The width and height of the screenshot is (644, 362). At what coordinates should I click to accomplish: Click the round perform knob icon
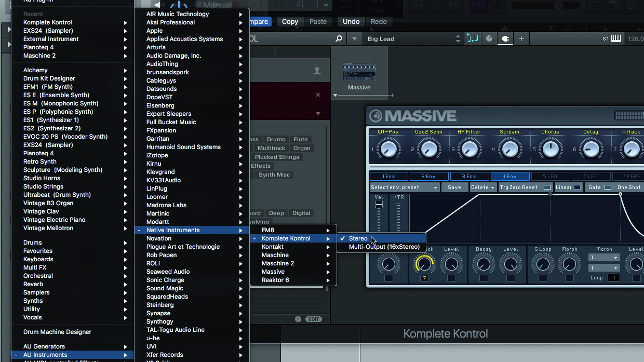[x=489, y=39]
